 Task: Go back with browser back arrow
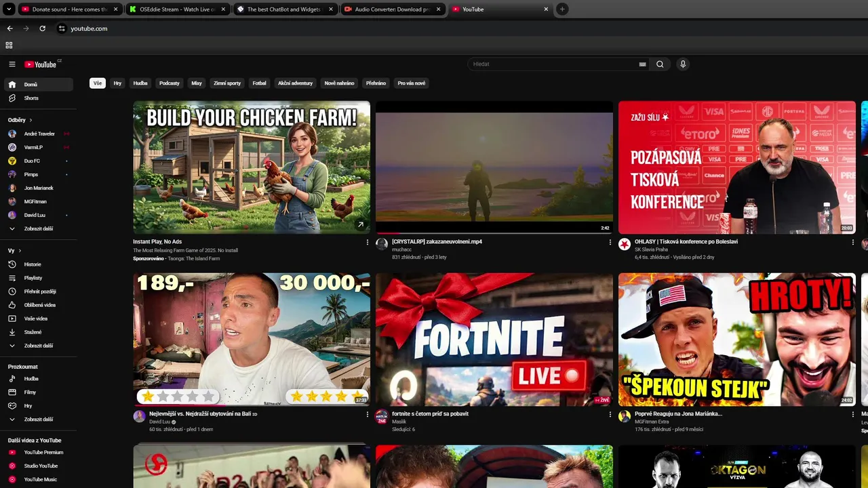tap(9, 28)
